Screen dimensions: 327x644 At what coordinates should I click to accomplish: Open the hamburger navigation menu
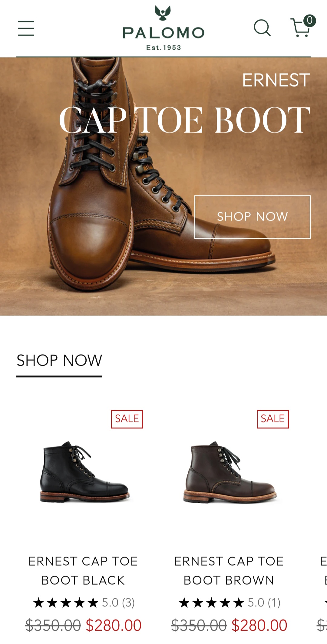tap(26, 28)
